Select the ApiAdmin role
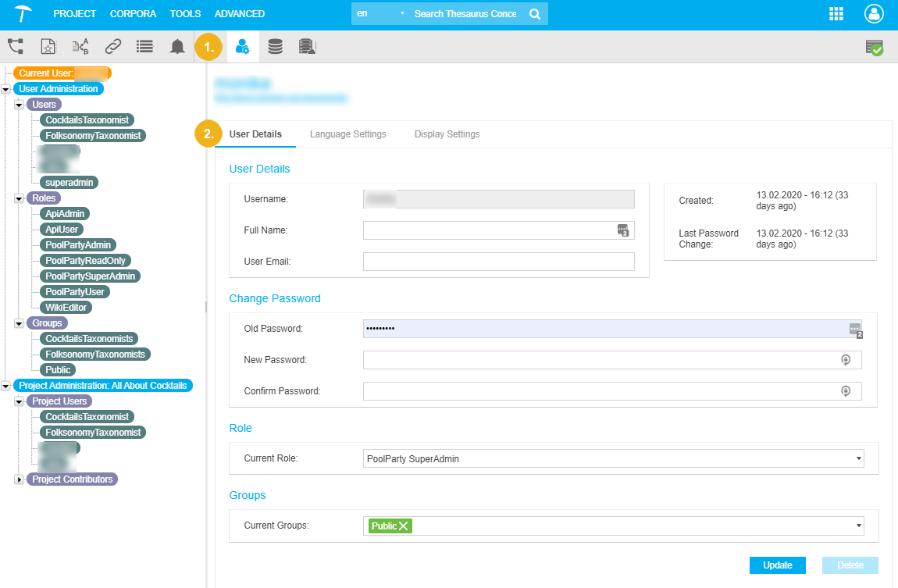The width and height of the screenshot is (898, 588). (65, 213)
